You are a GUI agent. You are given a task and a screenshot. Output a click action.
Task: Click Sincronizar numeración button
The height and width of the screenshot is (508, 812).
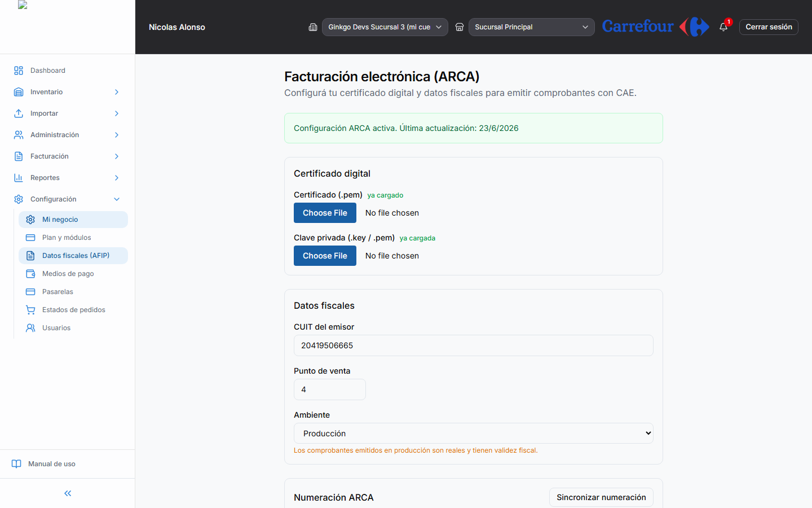click(x=601, y=497)
